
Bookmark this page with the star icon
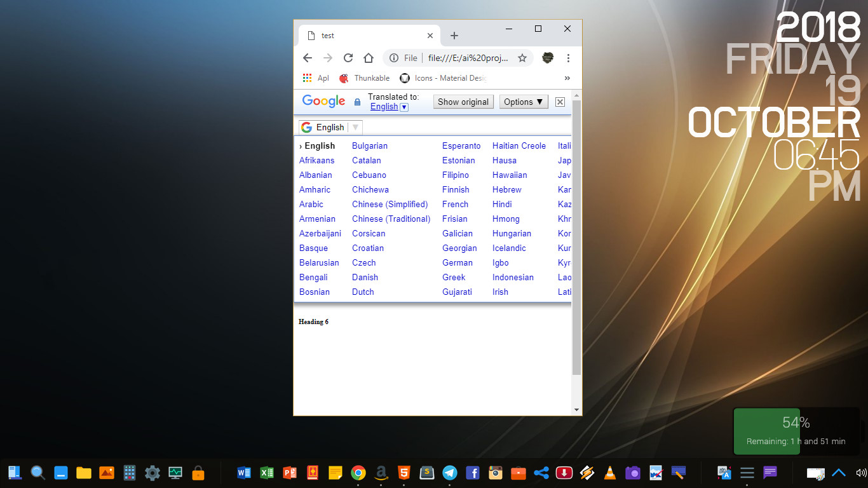(522, 58)
